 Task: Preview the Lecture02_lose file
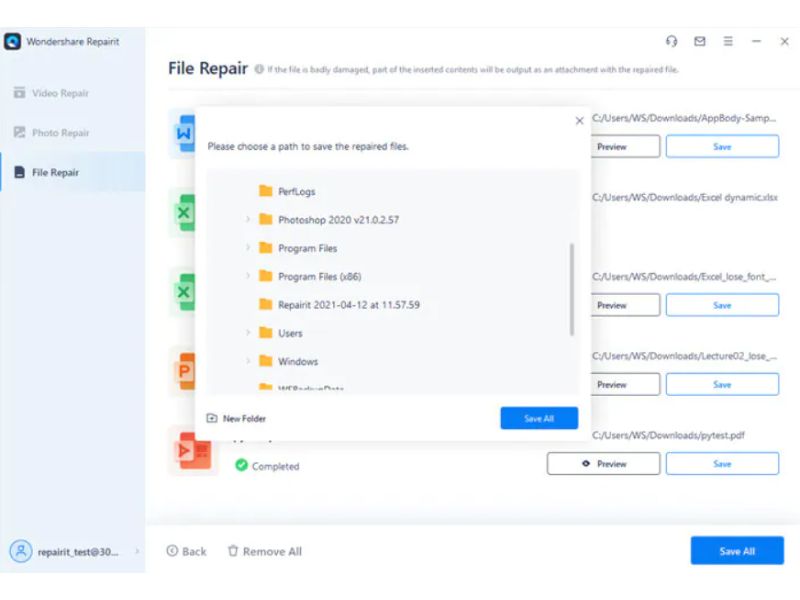625,385
